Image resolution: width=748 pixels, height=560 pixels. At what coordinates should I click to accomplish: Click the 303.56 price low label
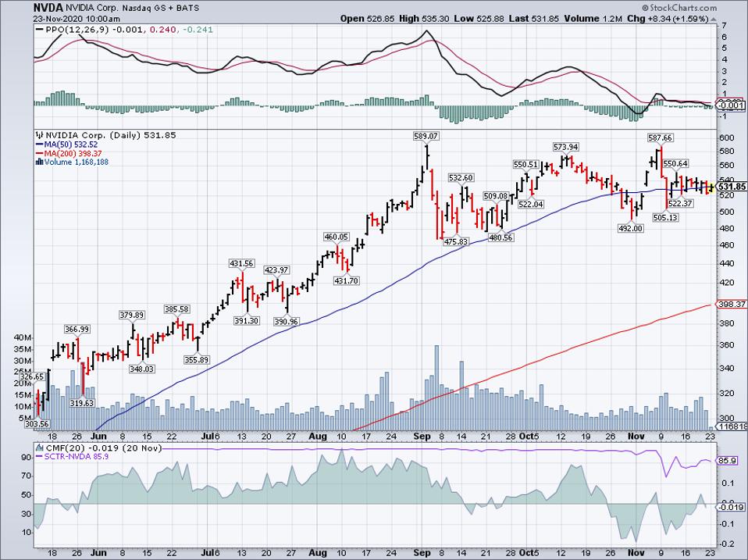coord(37,424)
